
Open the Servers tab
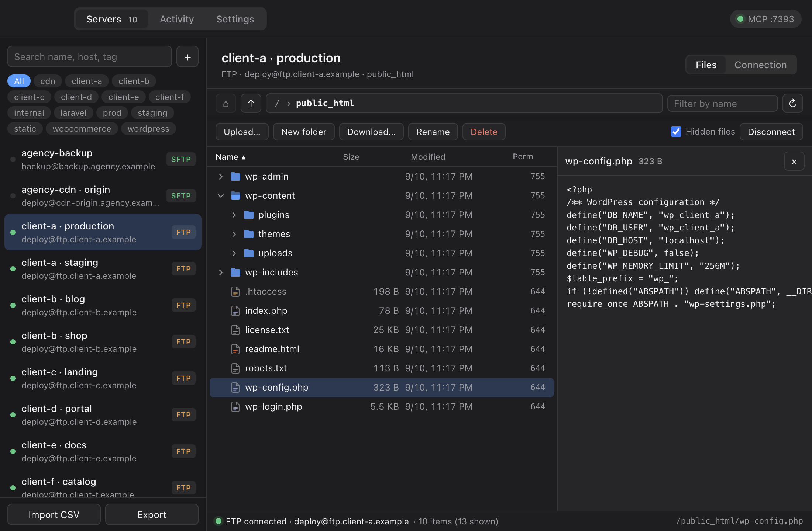pyautogui.click(x=112, y=19)
